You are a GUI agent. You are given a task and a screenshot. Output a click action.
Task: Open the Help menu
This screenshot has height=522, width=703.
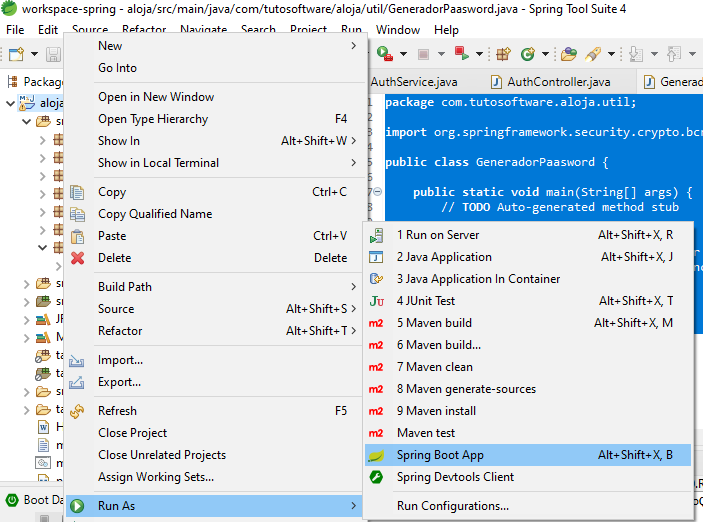tap(446, 30)
